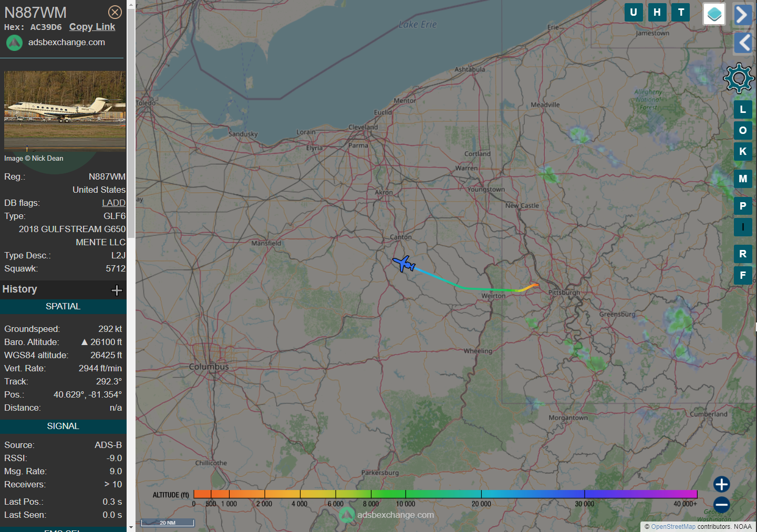Screen dimensions: 757x532
Task: Click the 2018 GULFSTREAM G650 text
Action: (72, 229)
